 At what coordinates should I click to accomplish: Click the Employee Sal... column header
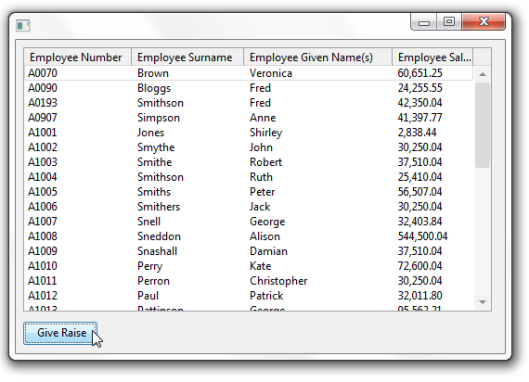pyautogui.click(x=433, y=57)
